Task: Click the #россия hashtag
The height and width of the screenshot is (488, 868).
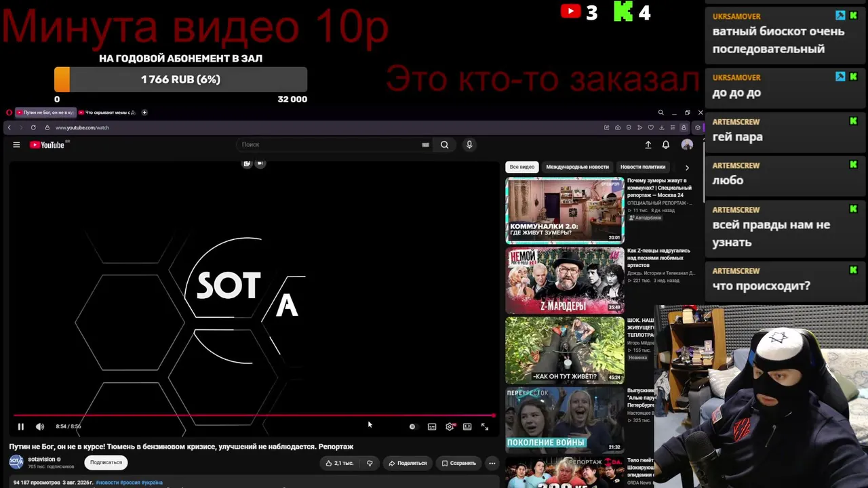Action: point(130,483)
